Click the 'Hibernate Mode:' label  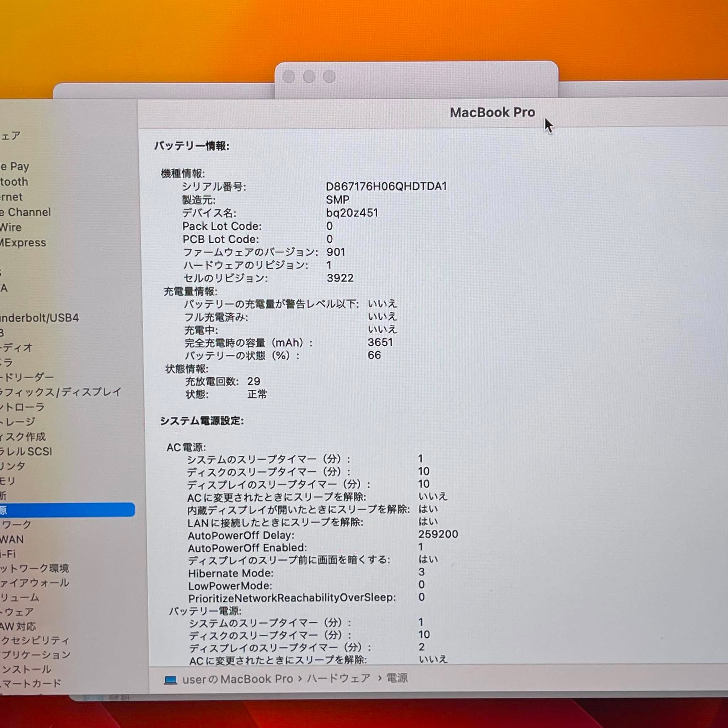[x=231, y=573]
